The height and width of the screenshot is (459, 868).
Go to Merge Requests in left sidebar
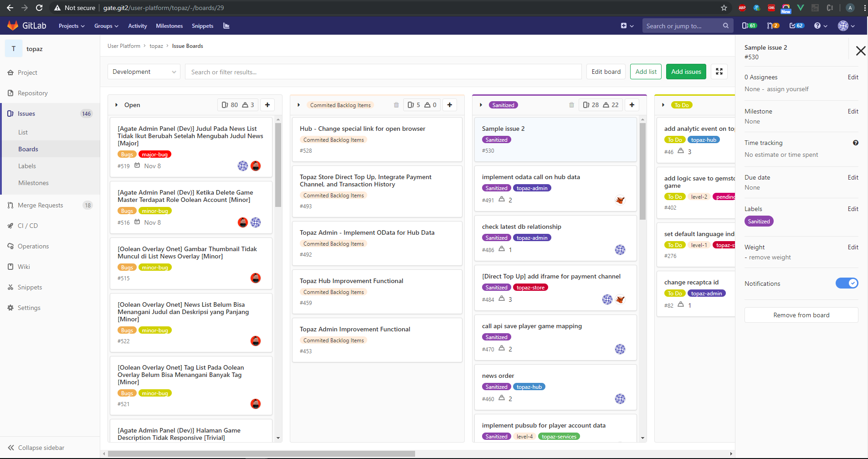click(x=40, y=205)
